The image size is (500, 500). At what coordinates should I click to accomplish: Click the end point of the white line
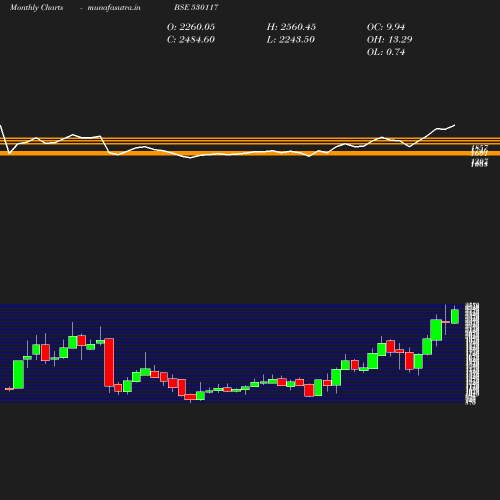point(455,125)
